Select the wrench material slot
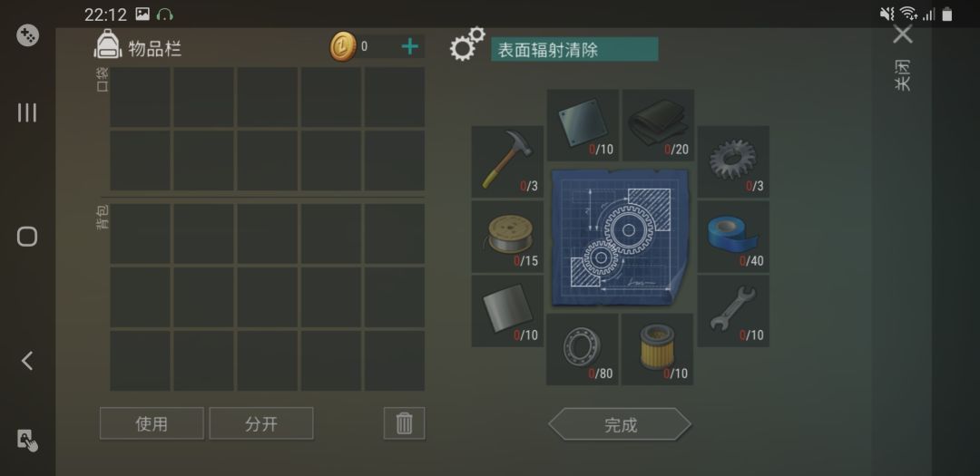The height and width of the screenshot is (476, 980). tap(733, 311)
